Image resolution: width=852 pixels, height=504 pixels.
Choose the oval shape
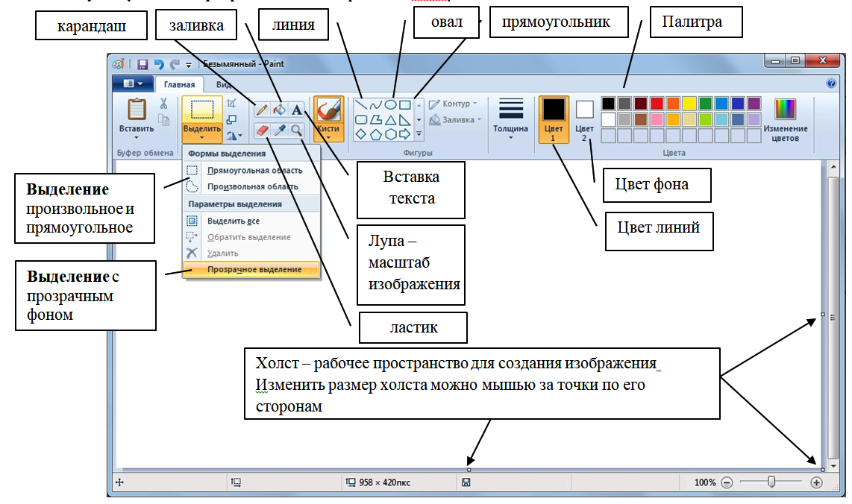[390, 105]
